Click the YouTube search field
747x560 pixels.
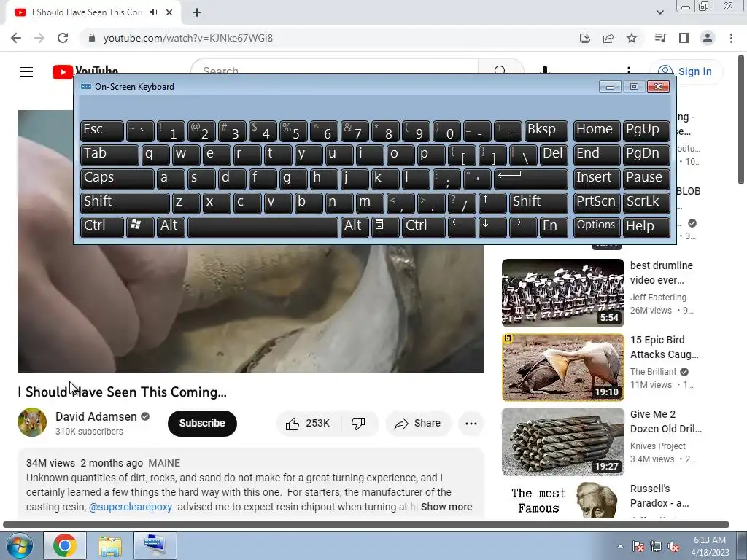pos(333,66)
